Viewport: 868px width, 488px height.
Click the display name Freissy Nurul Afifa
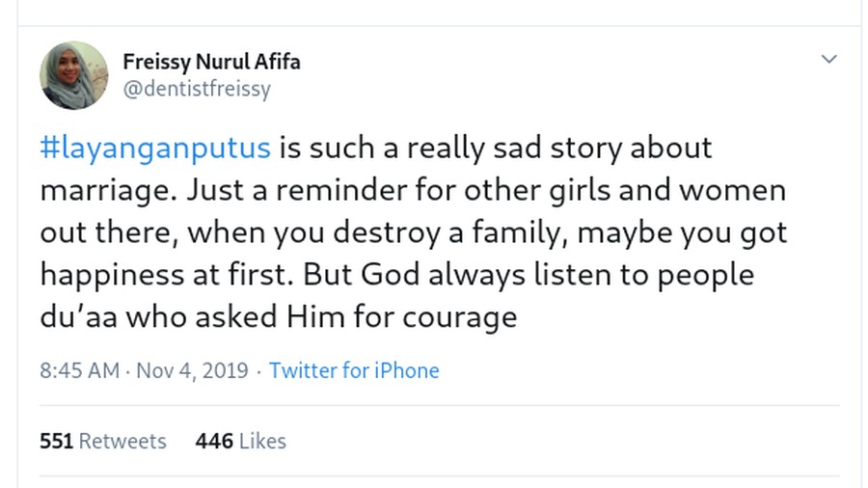point(211,62)
